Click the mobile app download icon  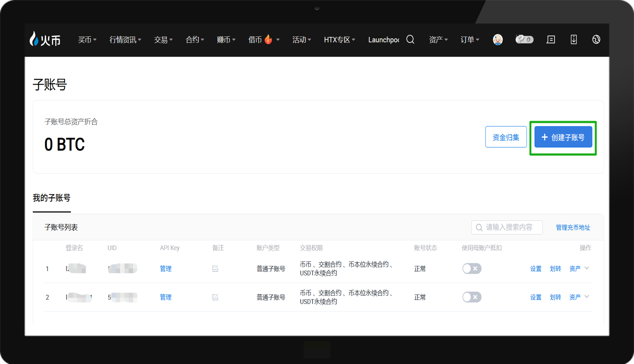[574, 39]
